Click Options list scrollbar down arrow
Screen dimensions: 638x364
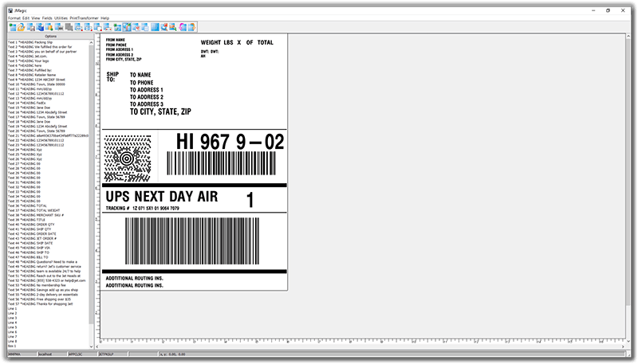[x=91, y=347]
